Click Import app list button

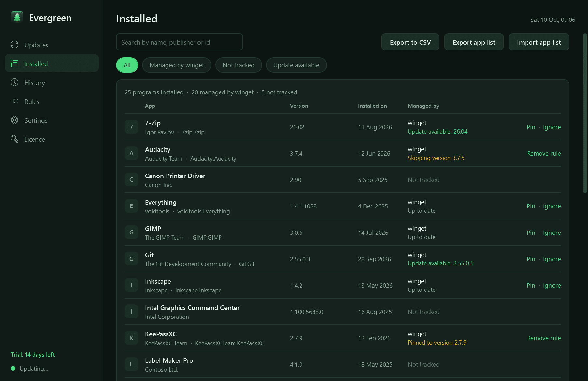[539, 42]
